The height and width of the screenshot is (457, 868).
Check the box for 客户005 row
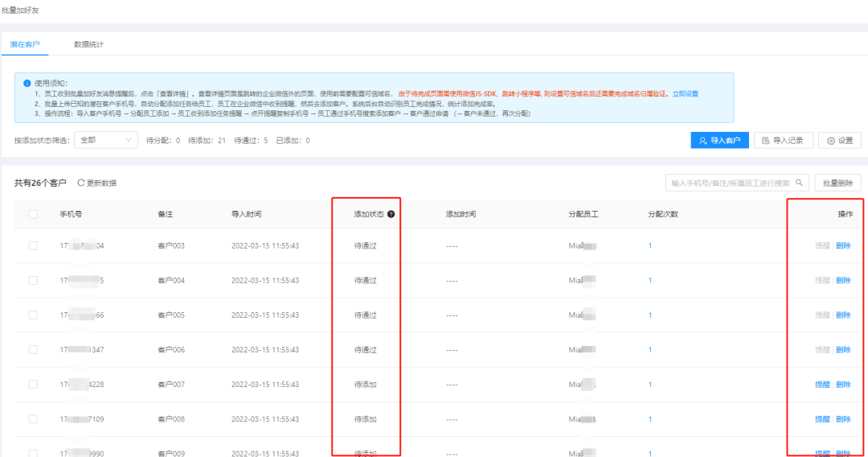pyautogui.click(x=33, y=315)
